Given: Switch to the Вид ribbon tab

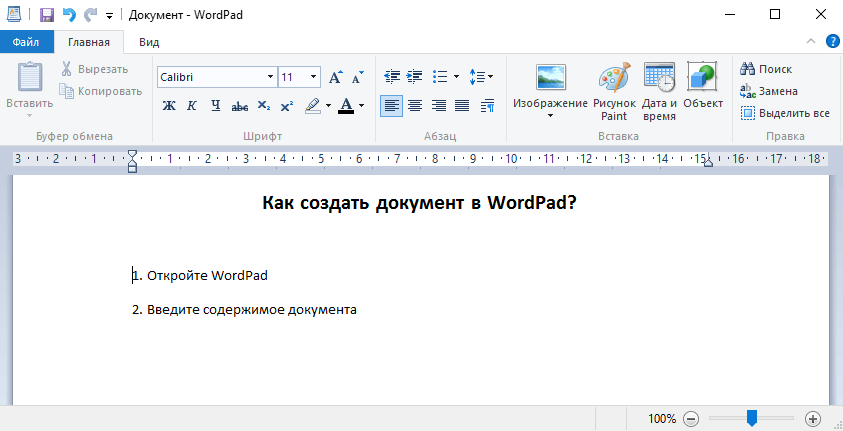Looking at the screenshot, I should [x=149, y=42].
